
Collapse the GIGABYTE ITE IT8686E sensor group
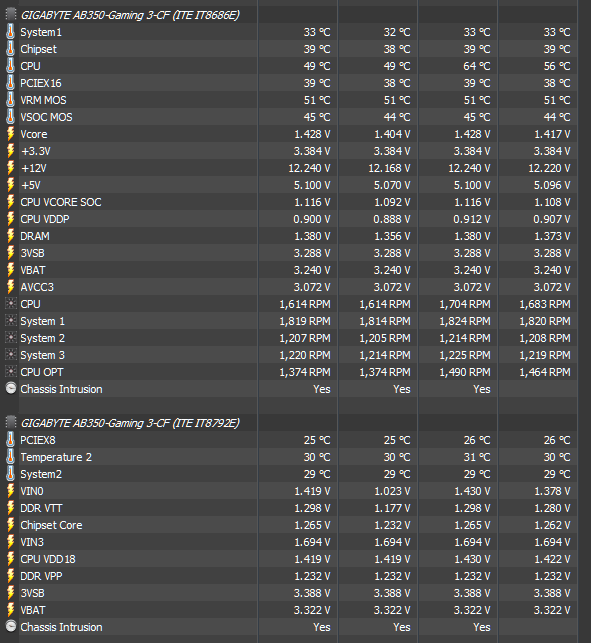[x=130, y=15]
